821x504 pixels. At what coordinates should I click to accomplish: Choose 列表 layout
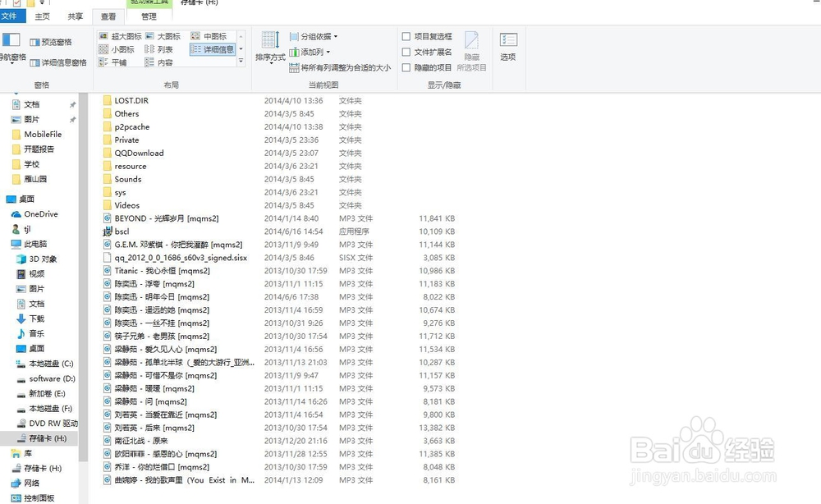coord(158,49)
